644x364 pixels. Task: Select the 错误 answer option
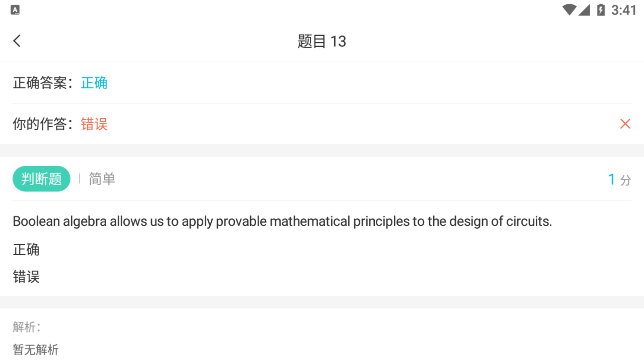[26, 277]
